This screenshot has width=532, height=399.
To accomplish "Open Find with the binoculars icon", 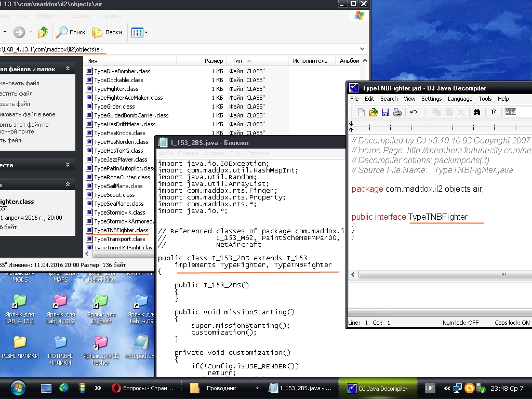I will coord(476,112).
